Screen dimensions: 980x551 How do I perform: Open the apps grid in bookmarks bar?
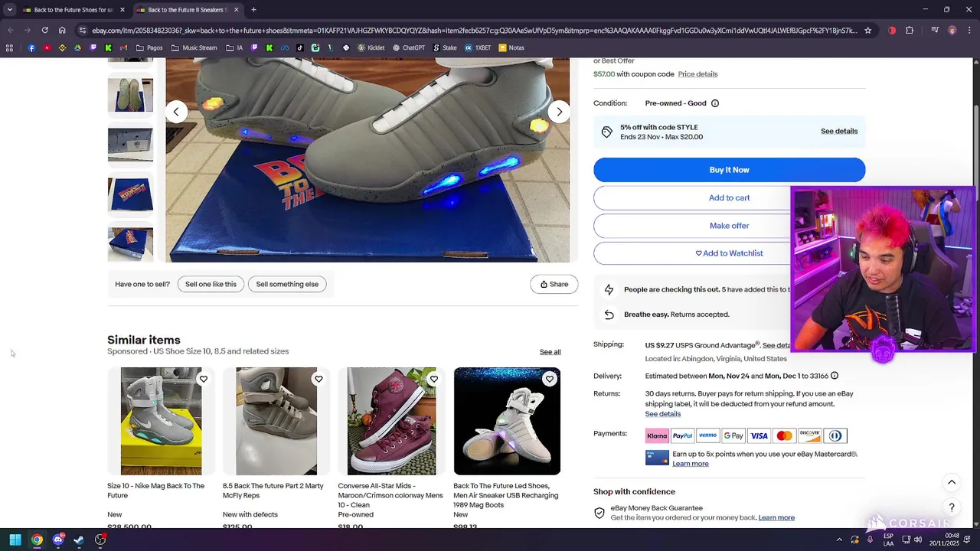coord(9,47)
